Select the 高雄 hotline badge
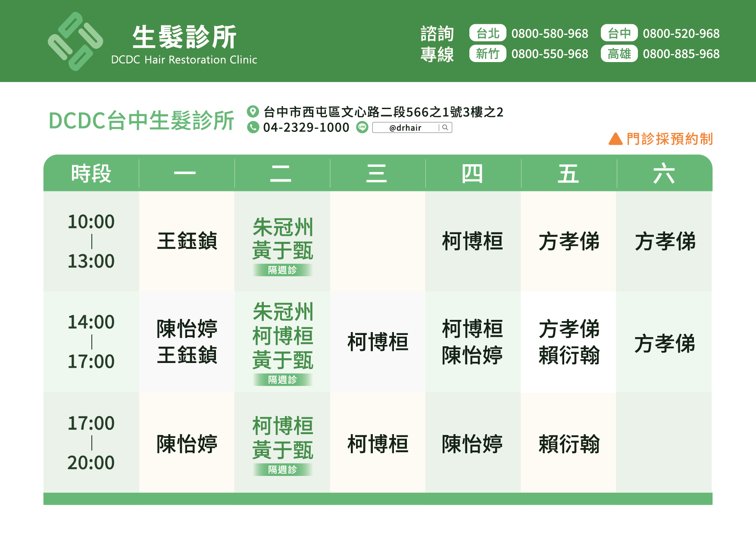Screen dimensions: 756x535 pyautogui.click(x=619, y=54)
